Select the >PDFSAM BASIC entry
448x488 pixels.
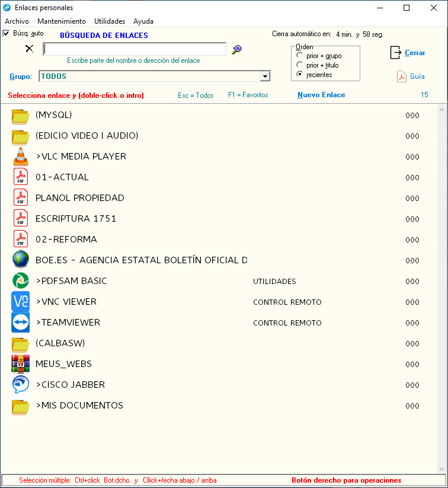(71, 280)
